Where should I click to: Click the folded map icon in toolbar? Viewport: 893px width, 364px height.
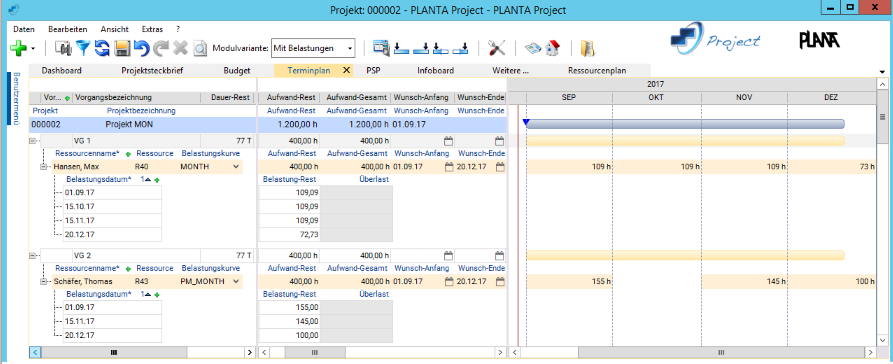pyautogui.click(x=532, y=49)
